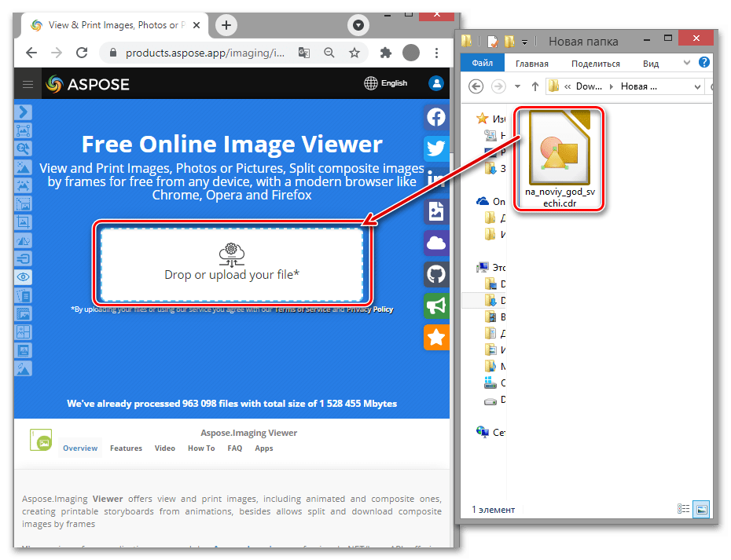
Task: Click the Chrome address bar URL
Action: pos(205,53)
